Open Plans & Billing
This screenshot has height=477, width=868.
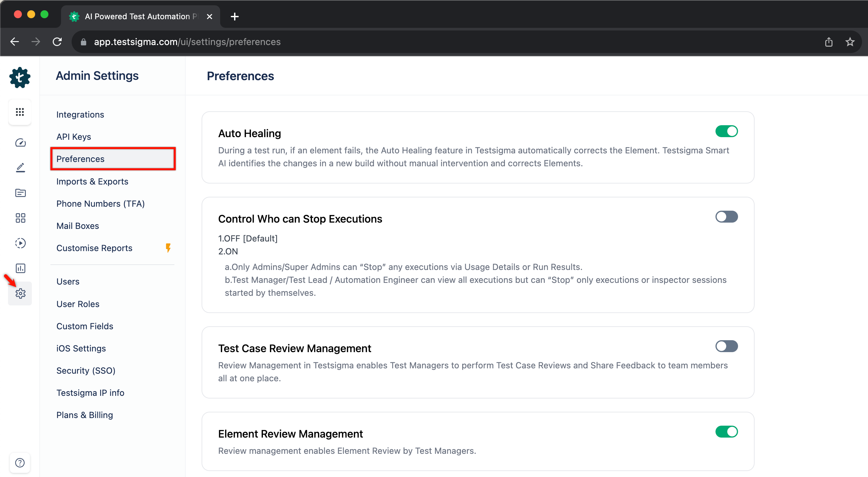point(85,415)
